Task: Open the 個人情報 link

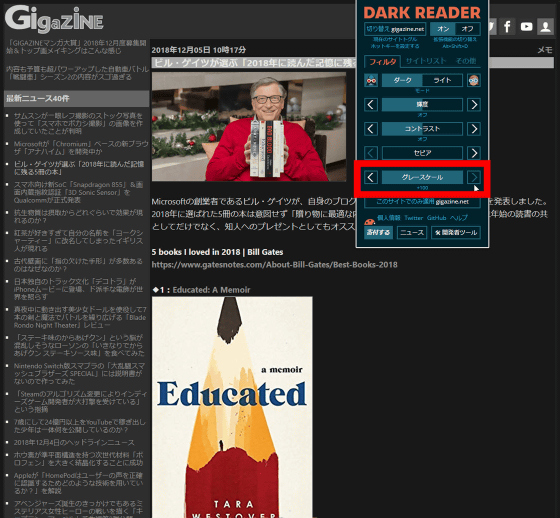Action: (x=389, y=218)
